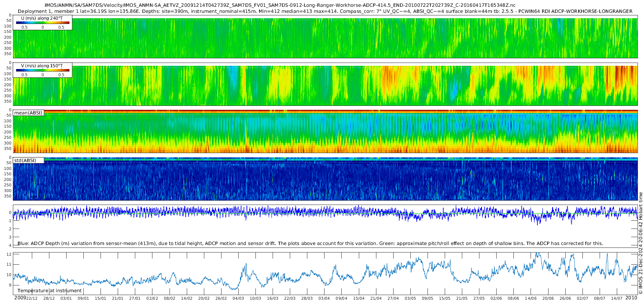Viewport: 644px width, 304px height.
Task: Click the 08/07 date tick label
Action: 600,298
